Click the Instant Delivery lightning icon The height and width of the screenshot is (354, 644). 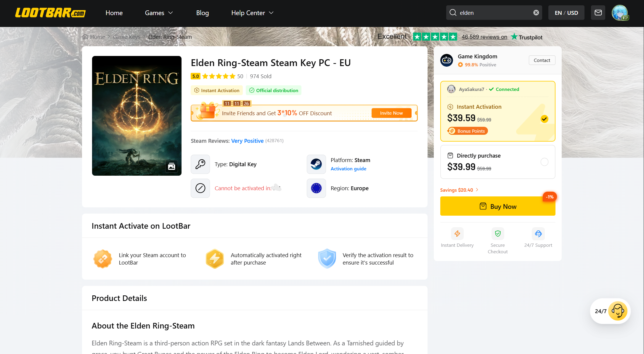click(457, 234)
